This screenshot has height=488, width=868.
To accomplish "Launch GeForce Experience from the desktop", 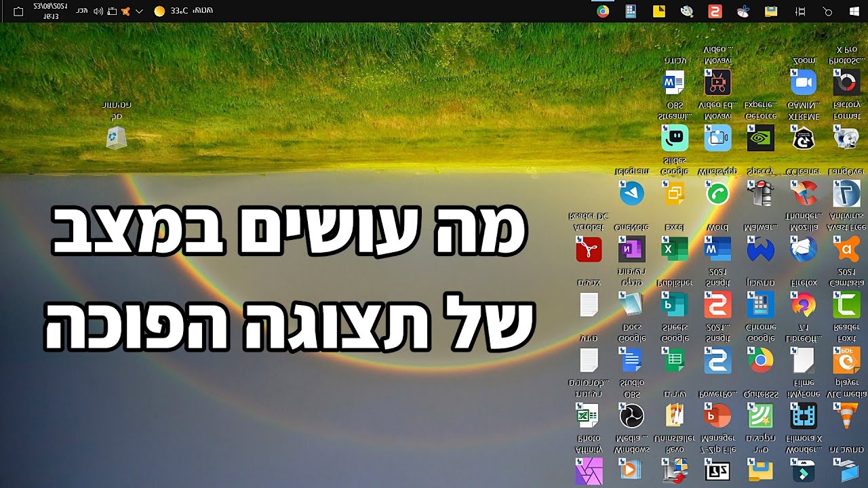I will 760,138.
